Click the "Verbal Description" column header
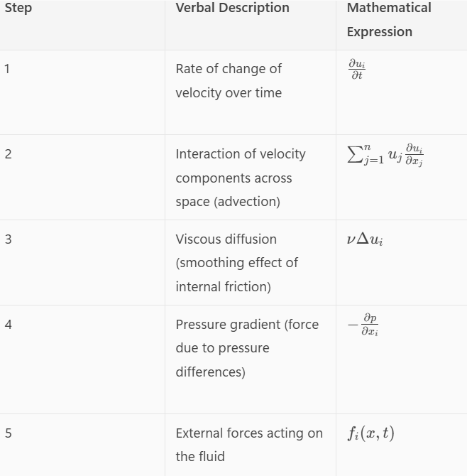This screenshot has width=467, height=476. [x=232, y=9]
